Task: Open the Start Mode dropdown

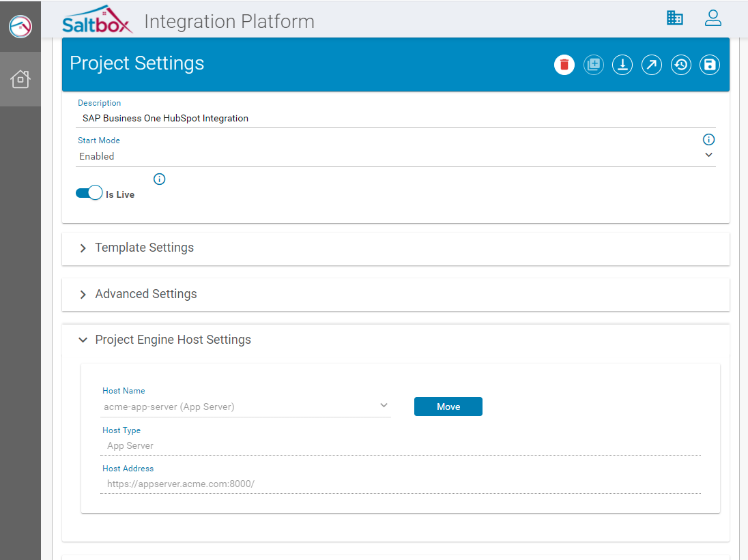Action: (395, 156)
